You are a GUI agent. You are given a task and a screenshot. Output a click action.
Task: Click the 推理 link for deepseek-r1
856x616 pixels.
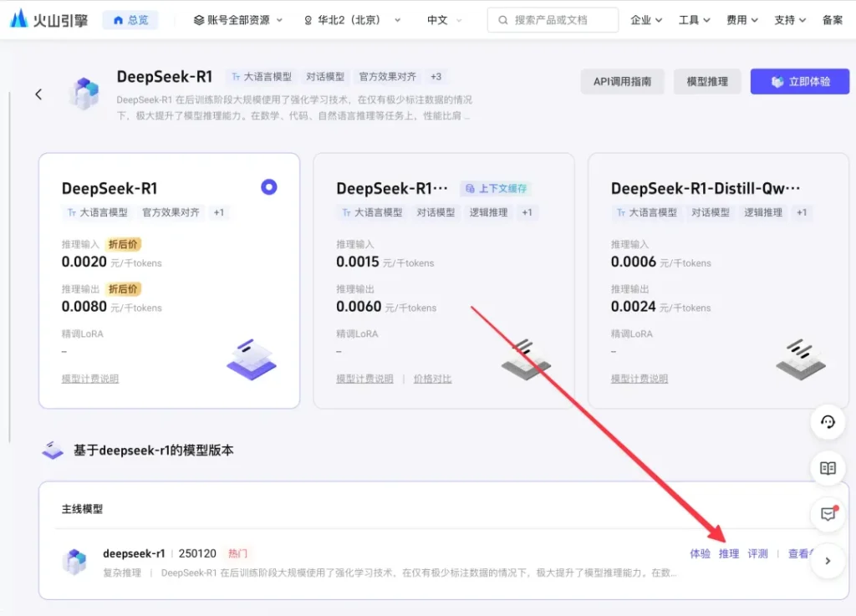pyautogui.click(x=729, y=553)
